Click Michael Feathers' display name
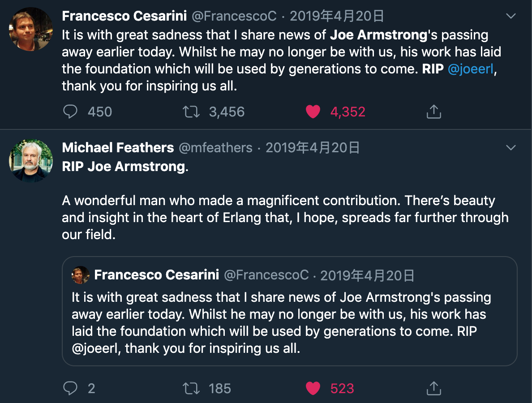This screenshot has height=403, width=532. [x=118, y=147]
